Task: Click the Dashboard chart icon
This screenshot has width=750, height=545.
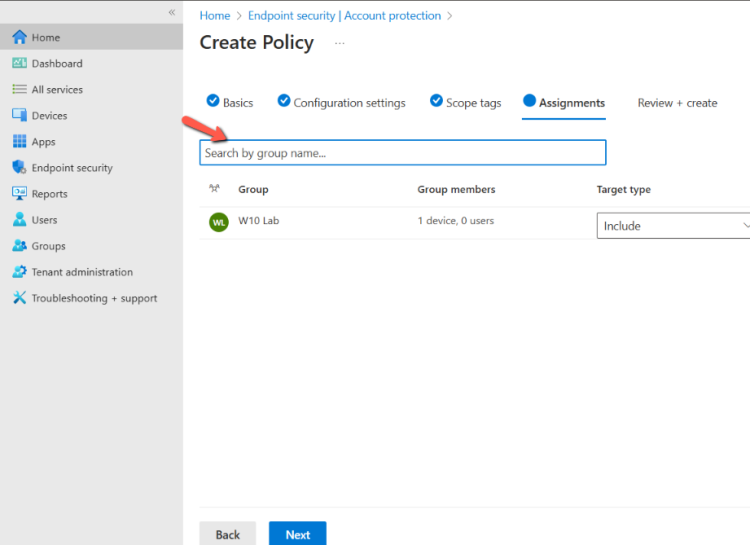Action: coord(19,63)
